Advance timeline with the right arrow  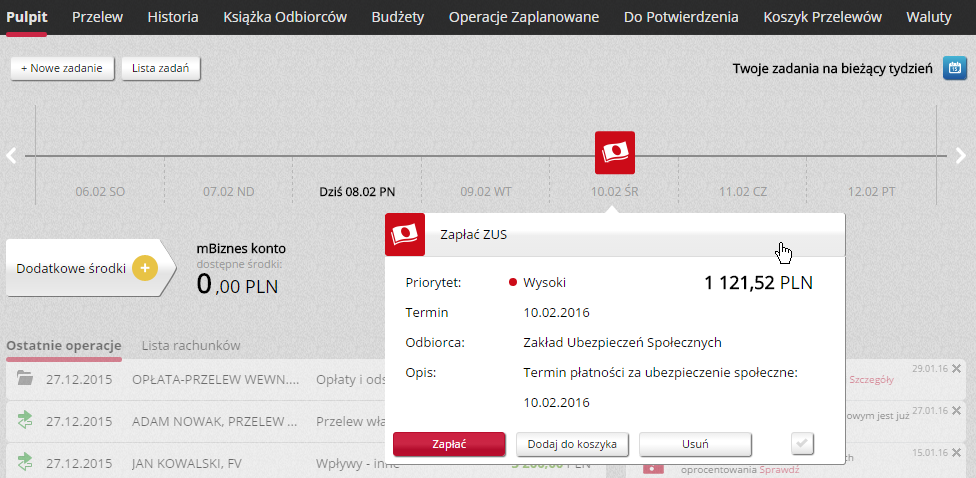961,156
